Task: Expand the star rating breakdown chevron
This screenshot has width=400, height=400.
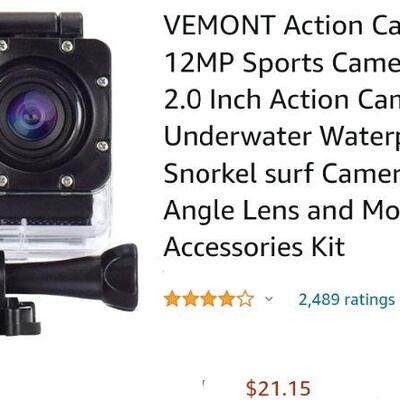Action: coord(269,299)
